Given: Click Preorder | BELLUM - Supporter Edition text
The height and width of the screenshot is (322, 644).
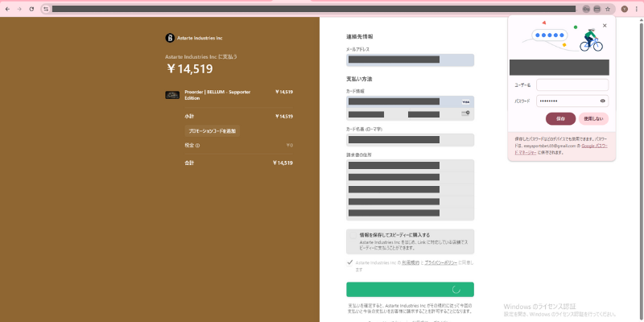Looking at the screenshot, I should 217,95.
